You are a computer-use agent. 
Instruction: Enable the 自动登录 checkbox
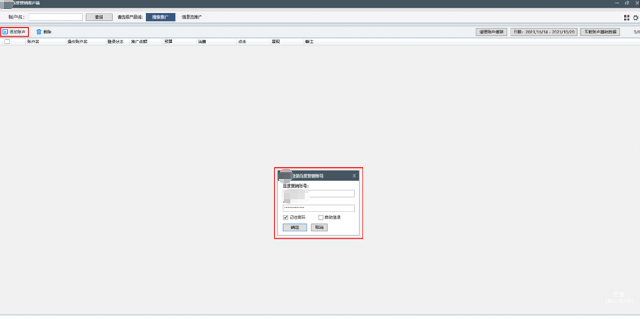pyautogui.click(x=321, y=217)
